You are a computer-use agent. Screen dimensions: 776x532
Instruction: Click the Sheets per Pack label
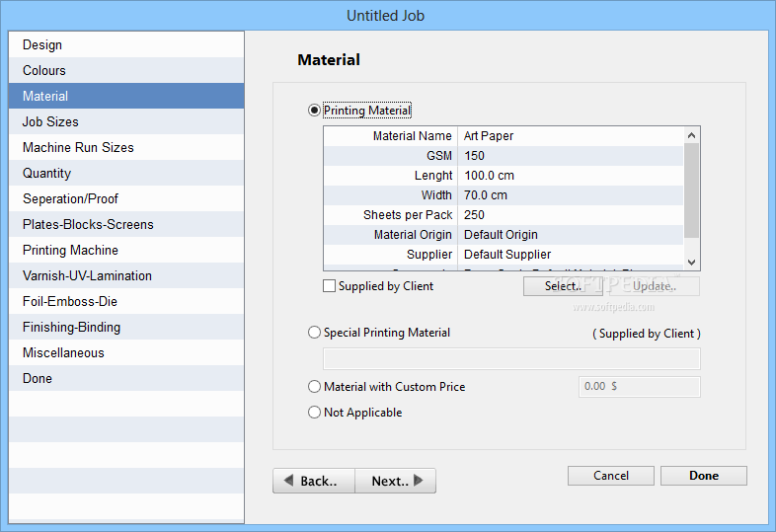tap(391, 215)
